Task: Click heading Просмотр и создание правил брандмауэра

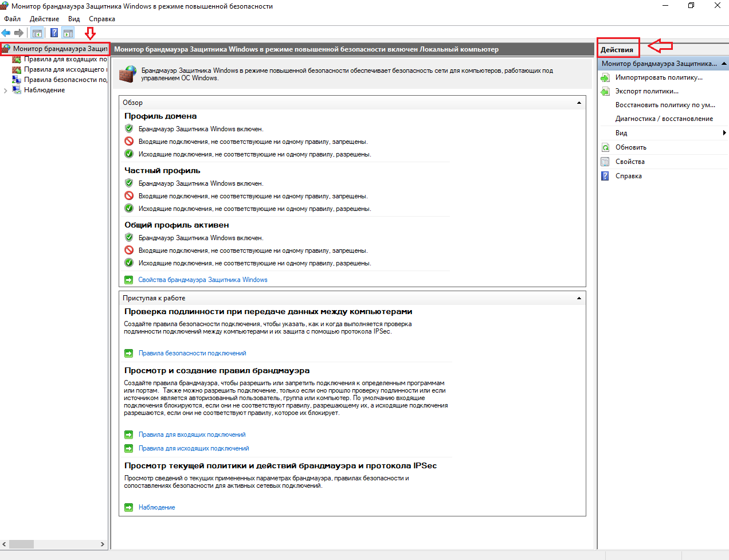Action: pyautogui.click(x=217, y=370)
